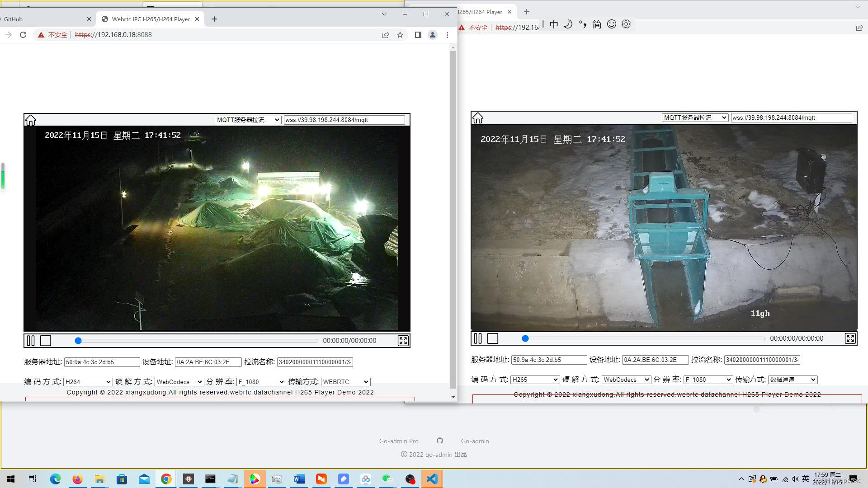Pause the right video player
The image size is (868, 488).
coord(477,338)
